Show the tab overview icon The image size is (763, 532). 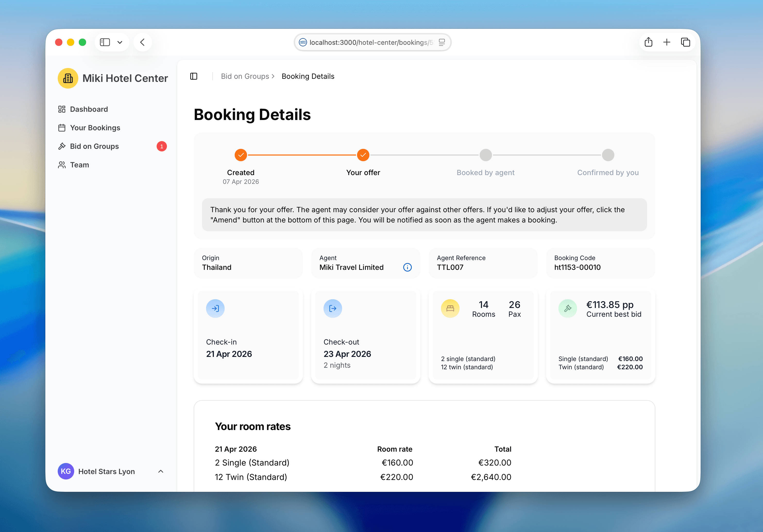click(685, 42)
